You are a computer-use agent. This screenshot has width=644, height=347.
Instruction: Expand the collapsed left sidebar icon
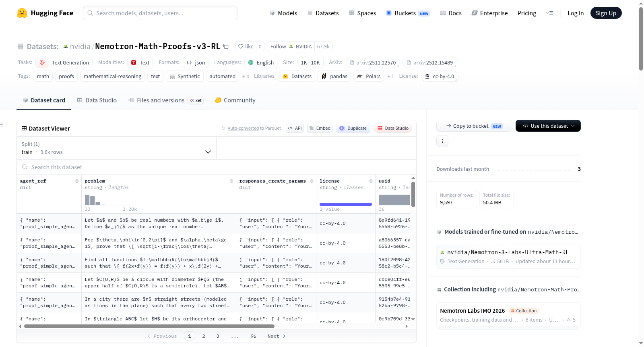(x=2, y=125)
